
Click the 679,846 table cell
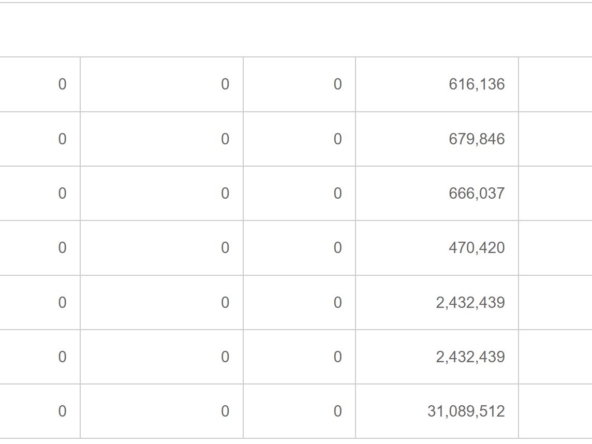click(437, 139)
